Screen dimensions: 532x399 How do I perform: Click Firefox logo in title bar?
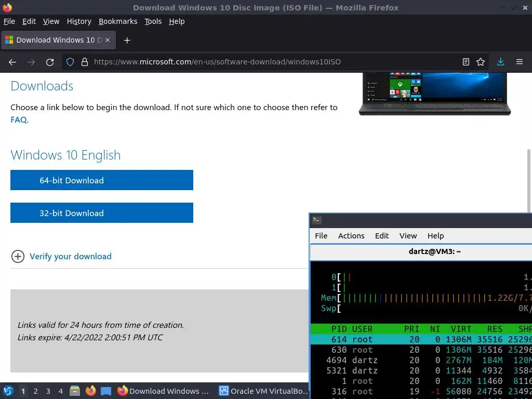(7, 7)
